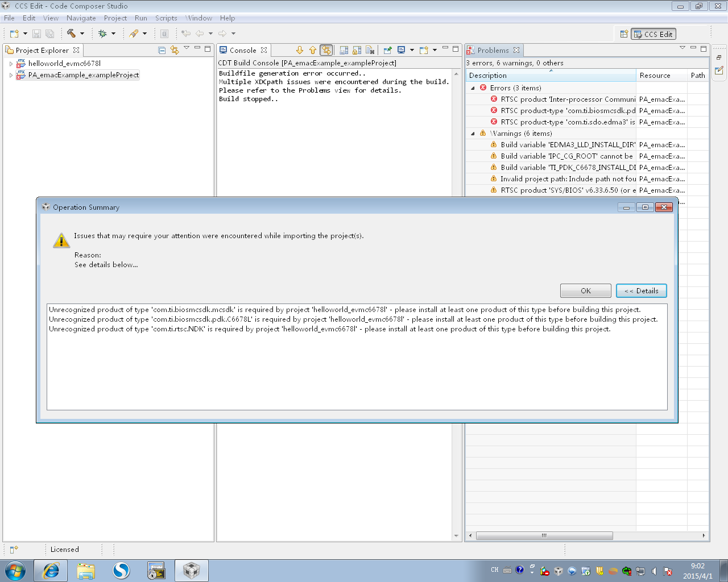Select the TI_PDK_C6678_INSTALL_DI build variable warning

click(x=588, y=168)
